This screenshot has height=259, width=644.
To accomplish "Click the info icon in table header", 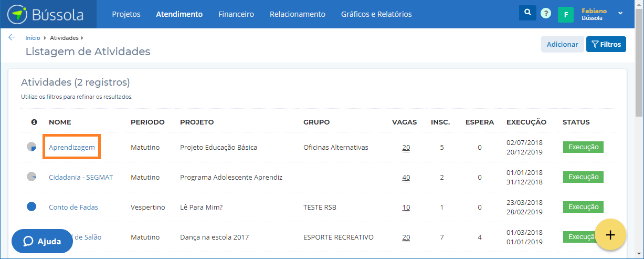I will click(x=34, y=122).
